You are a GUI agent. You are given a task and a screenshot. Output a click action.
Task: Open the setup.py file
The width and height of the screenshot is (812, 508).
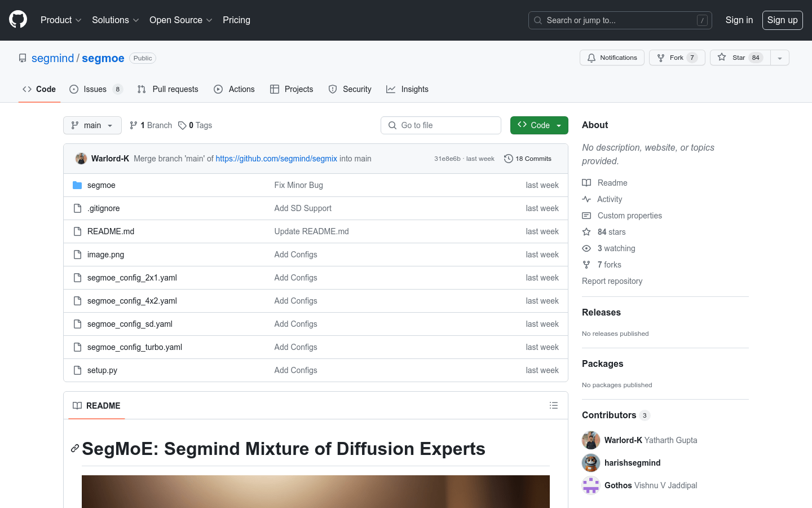click(103, 370)
